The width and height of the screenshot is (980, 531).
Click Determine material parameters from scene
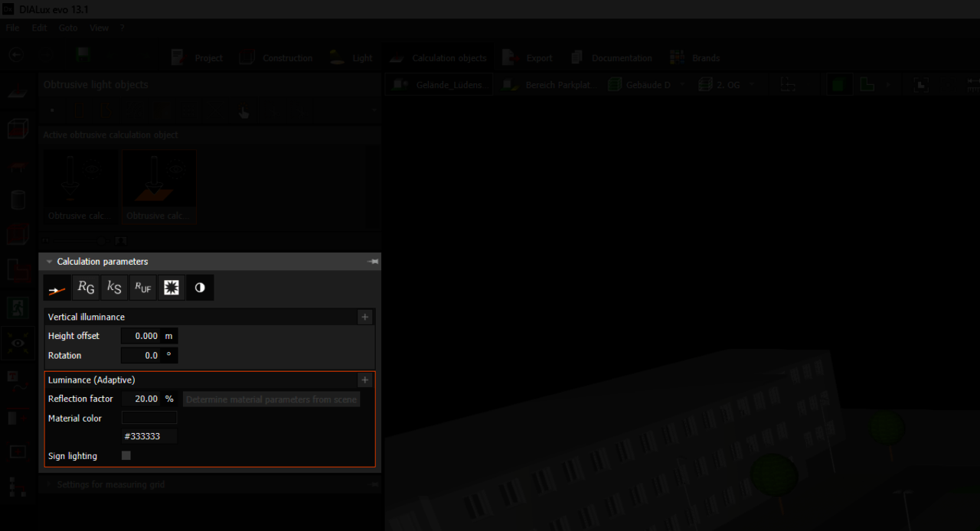(x=271, y=399)
